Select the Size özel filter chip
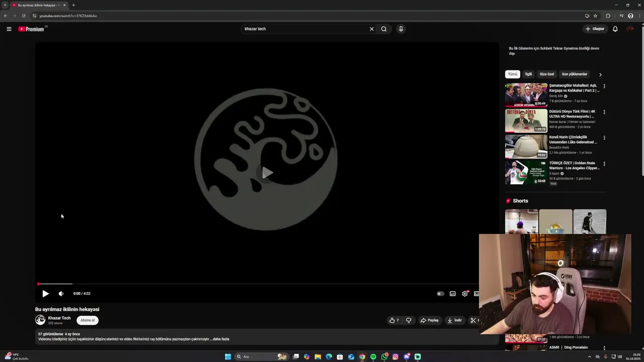 click(547, 74)
